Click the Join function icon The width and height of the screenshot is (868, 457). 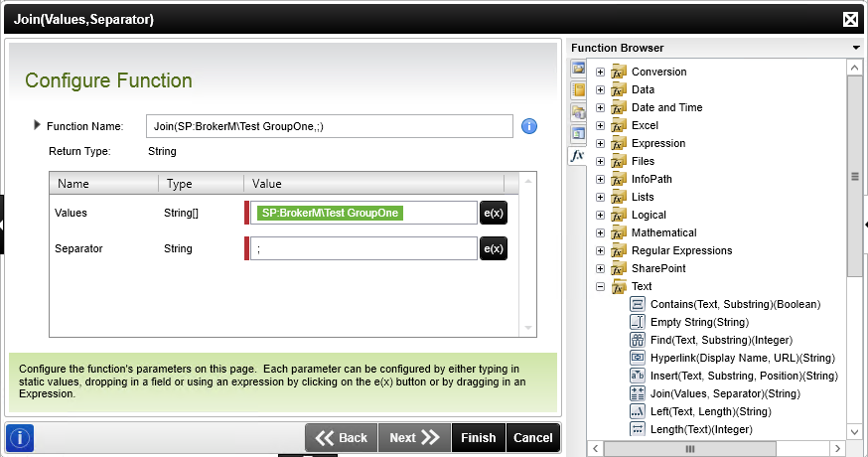click(638, 393)
